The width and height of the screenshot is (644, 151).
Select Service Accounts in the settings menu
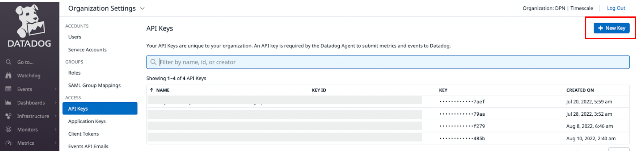tap(87, 50)
